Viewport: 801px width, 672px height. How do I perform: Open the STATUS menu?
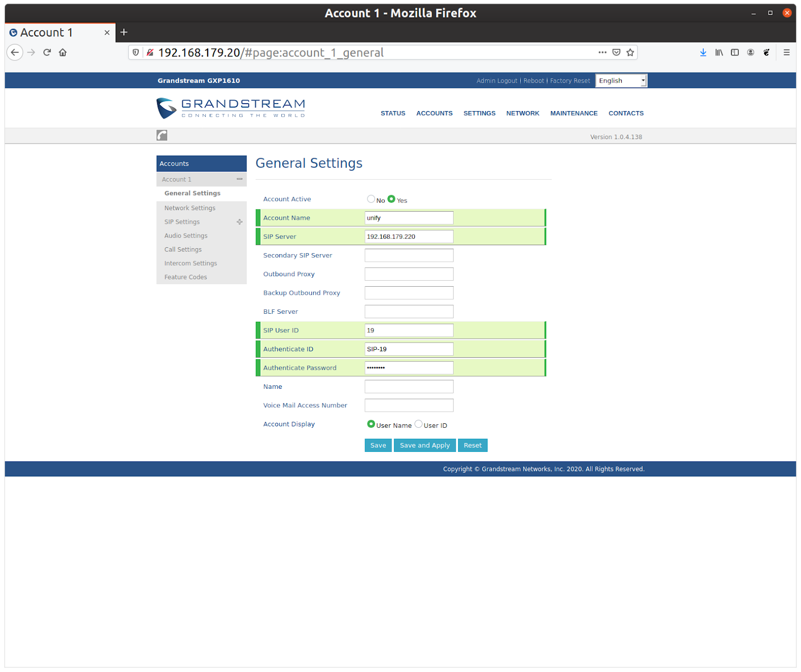(x=393, y=114)
